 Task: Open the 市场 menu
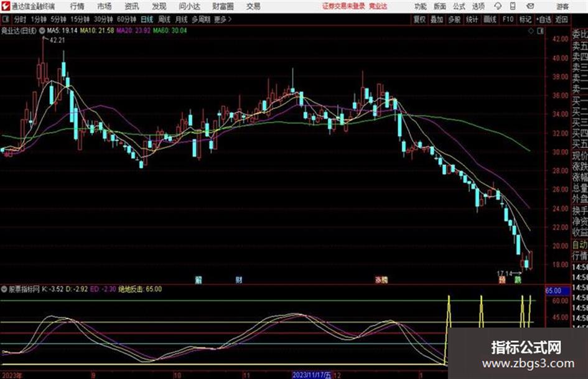[105, 6]
